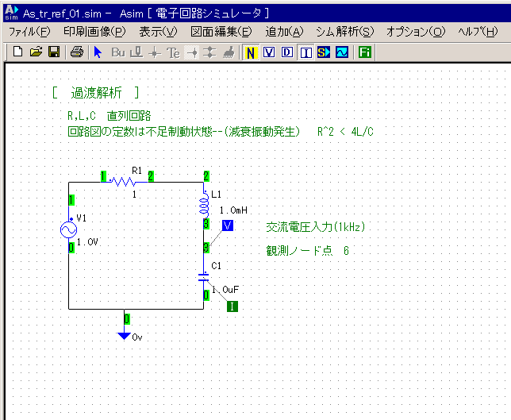Toggle the yellow N node display button
This screenshot has height=420, width=511.
point(251,52)
